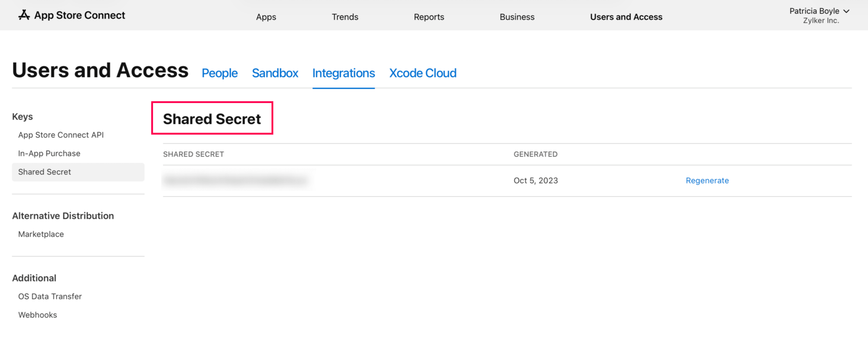
Task: Click the GENERATED column header
Action: pos(535,154)
